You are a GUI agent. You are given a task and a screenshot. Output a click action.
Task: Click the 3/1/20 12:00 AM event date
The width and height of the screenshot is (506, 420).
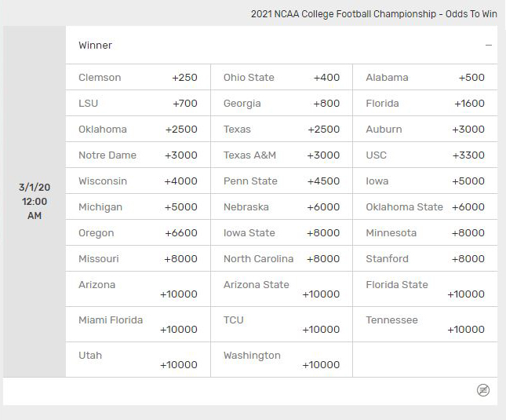35,201
